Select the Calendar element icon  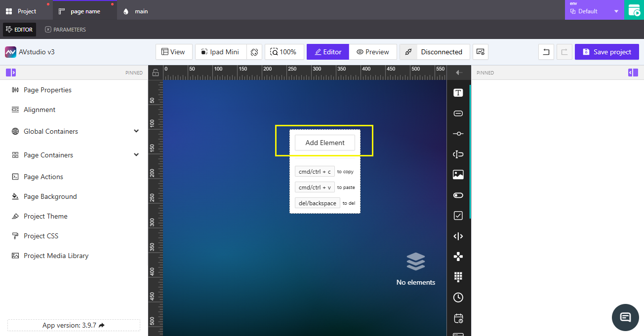click(458, 318)
